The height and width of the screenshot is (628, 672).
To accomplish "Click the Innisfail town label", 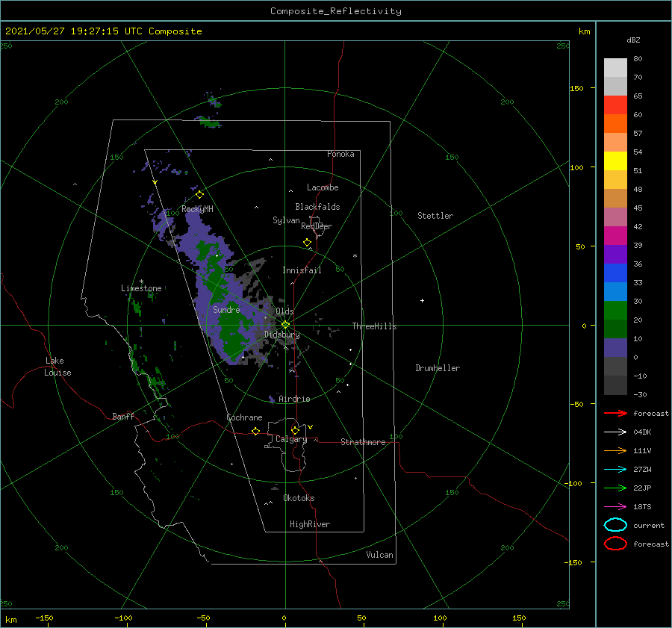I will pyautogui.click(x=302, y=270).
